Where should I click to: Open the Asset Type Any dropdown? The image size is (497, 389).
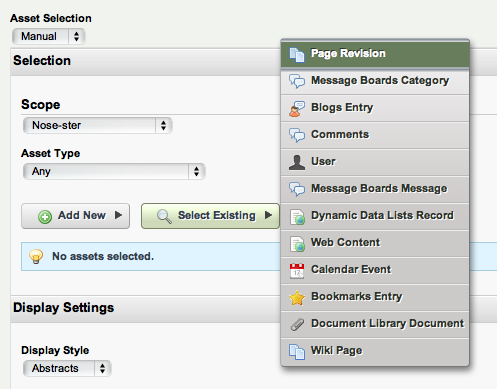point(114,171)
